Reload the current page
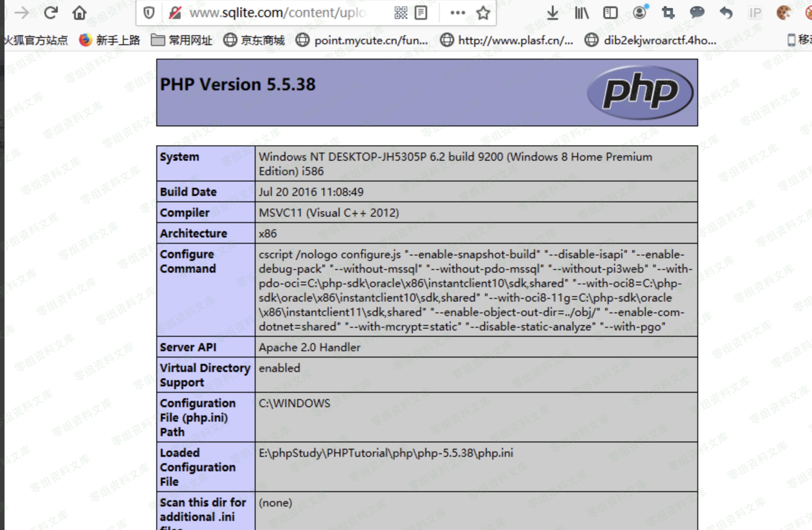Viewport: 812px width, 530px height. (x=51, y=13)
